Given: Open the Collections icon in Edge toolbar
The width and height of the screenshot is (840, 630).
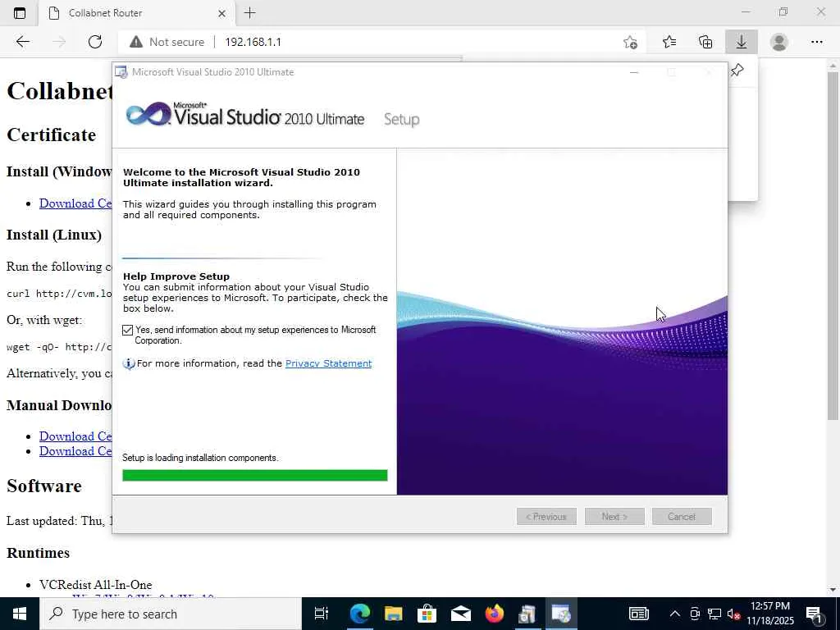Looking at the screenshot, I should 705,42.
